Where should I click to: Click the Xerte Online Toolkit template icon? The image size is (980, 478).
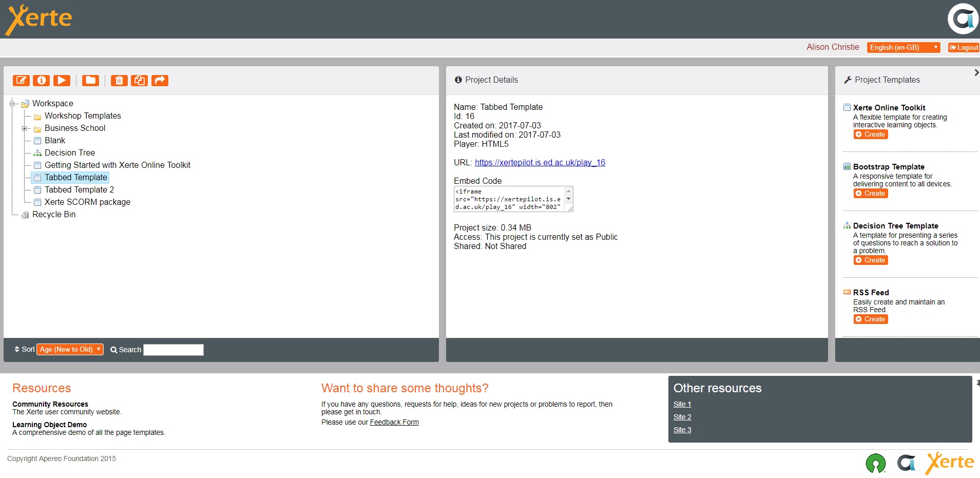(847, 107)
